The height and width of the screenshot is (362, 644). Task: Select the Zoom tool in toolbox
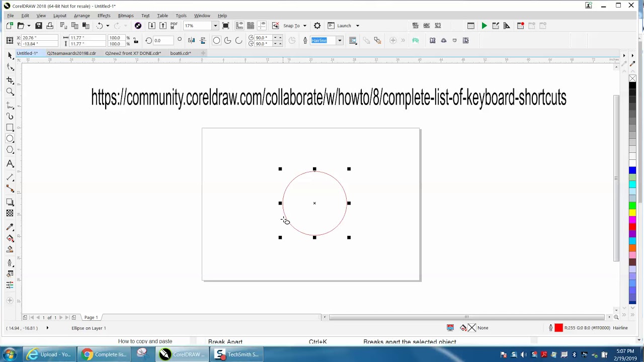10,92
